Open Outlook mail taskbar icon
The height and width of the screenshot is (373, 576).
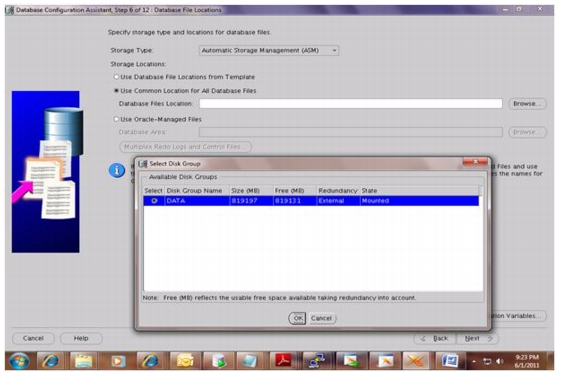click(x=186, y=361)
